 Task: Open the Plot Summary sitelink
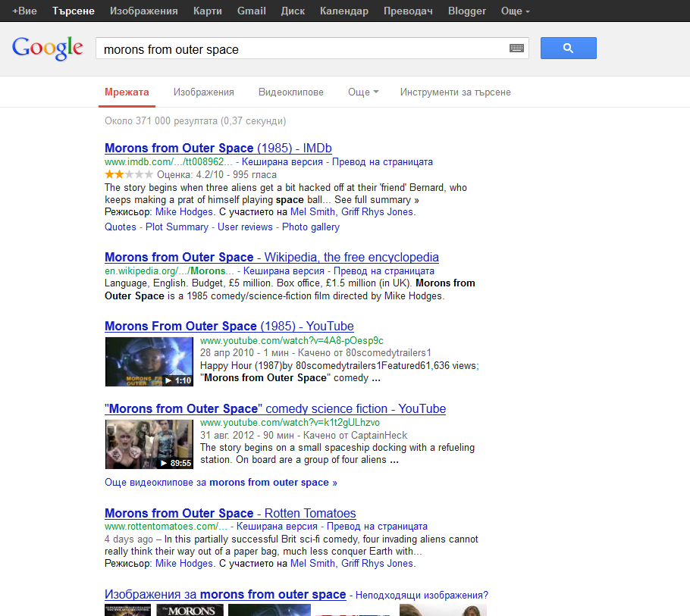coord(177,227)
